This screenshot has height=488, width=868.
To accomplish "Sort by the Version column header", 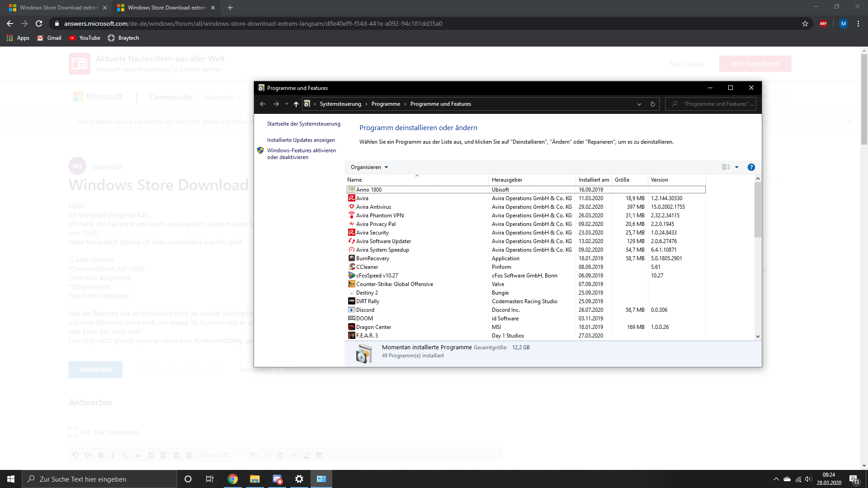I will pyautogui.click(x=676, y=180).
